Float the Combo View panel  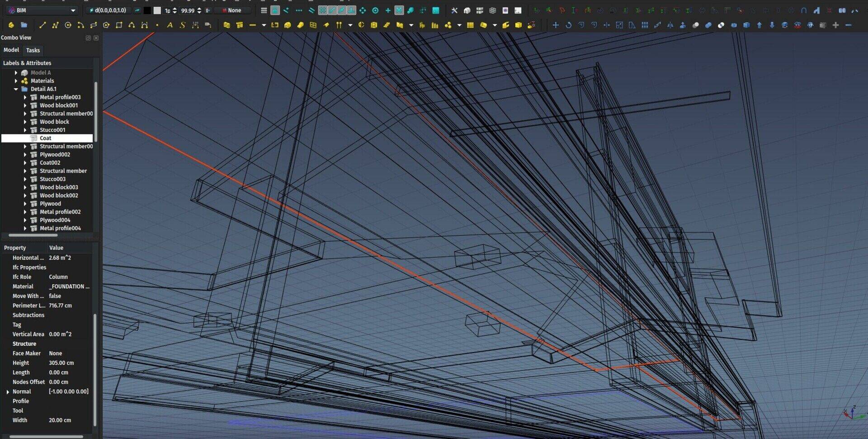tap(88, 38)
